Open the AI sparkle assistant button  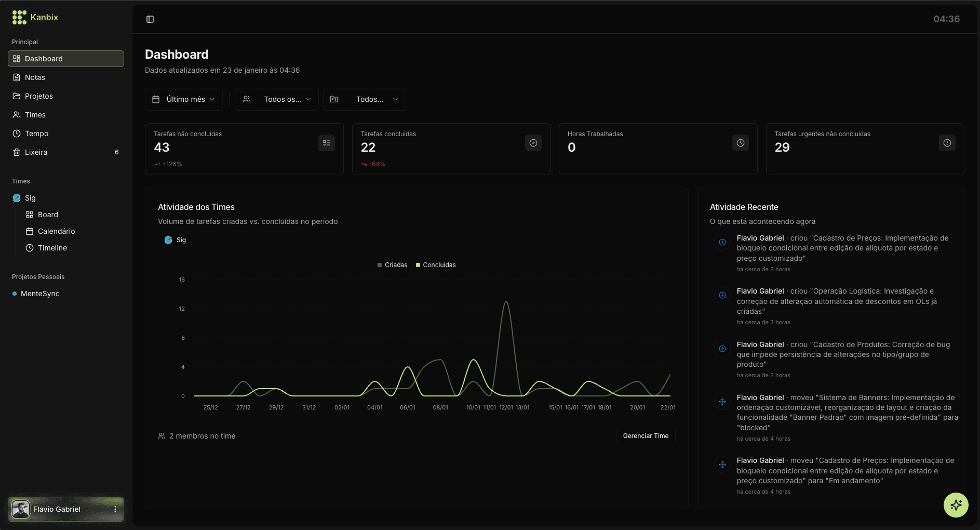tap(956, 505)
